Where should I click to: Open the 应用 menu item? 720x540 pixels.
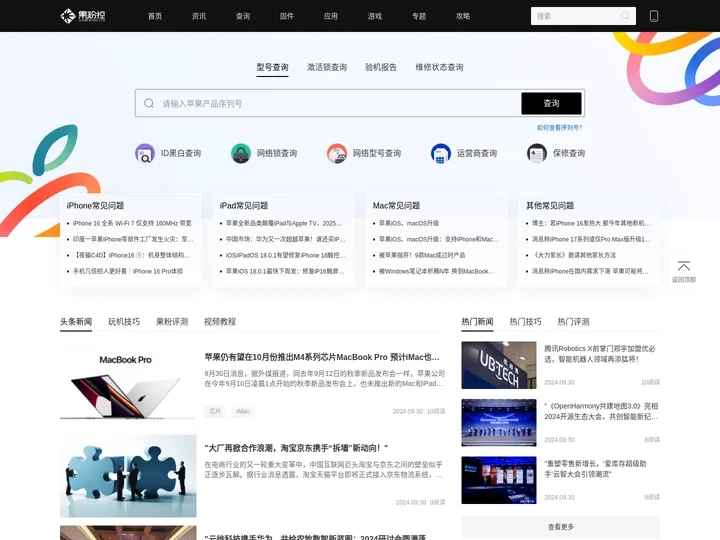[331, 16]
